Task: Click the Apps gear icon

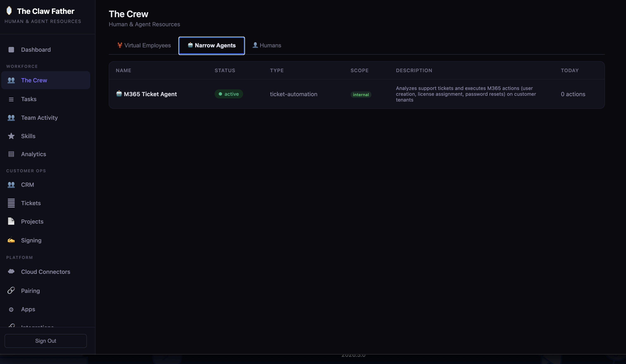Action: (x=11, y=310)
